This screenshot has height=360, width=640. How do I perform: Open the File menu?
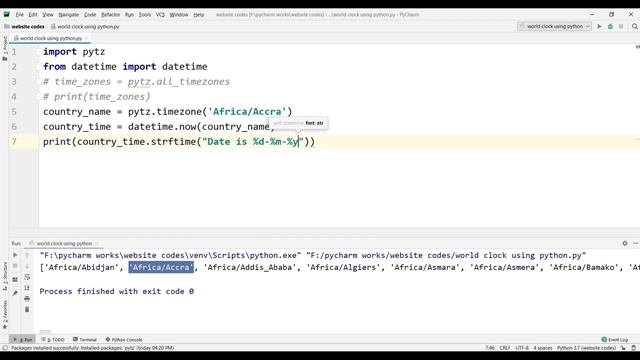click(20, 15)
